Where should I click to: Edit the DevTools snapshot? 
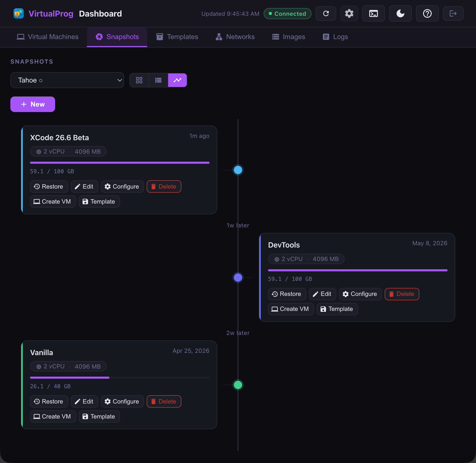pos(322,294)
